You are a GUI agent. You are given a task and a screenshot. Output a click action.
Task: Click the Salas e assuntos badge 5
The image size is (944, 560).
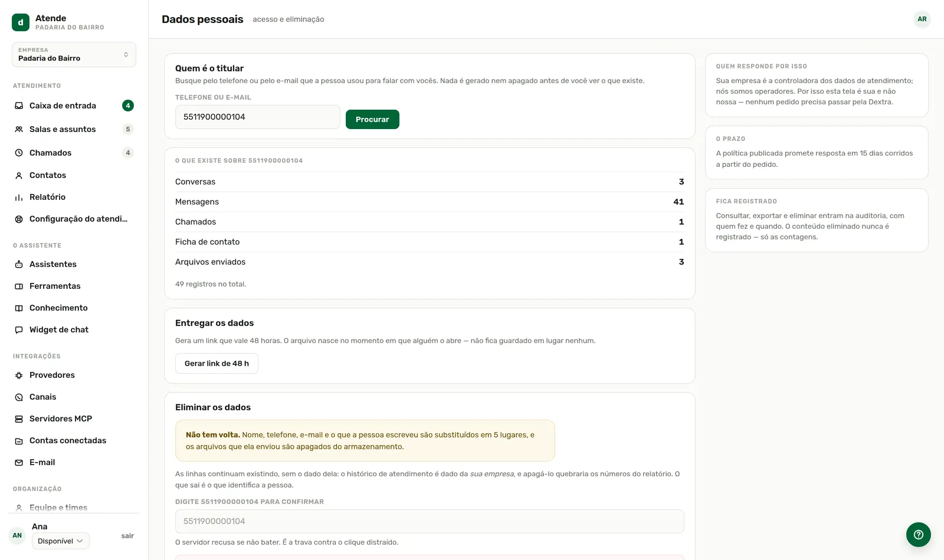[x=128, y=129]
